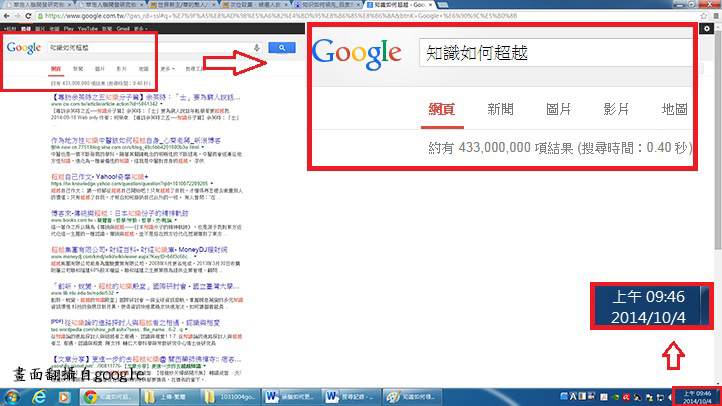Open the 超越自己作文 Yahoo奇摩知識+ result
The height and width of the screenshot is (406, 722).
[99, 177]
